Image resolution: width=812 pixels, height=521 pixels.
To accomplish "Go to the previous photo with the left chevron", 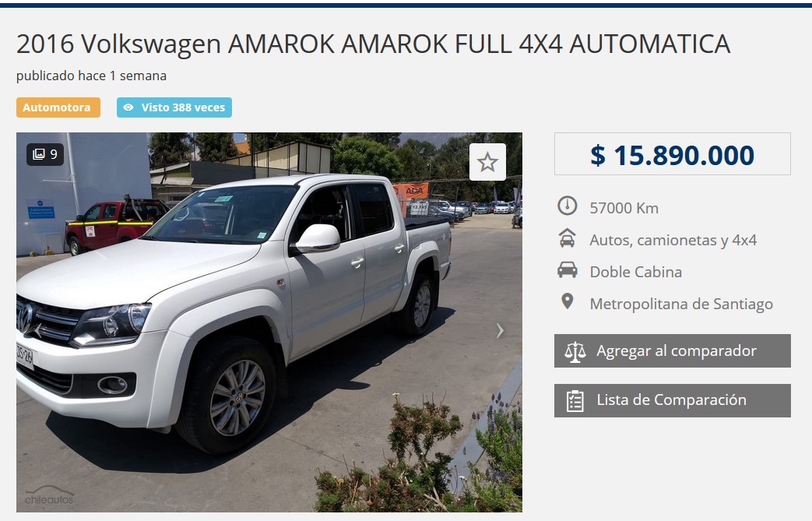I will point(37,330).
